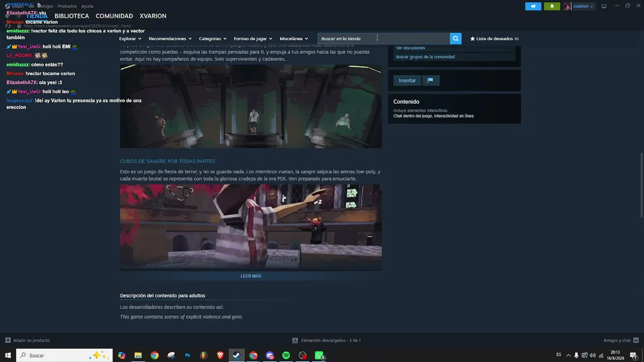Click "Incluye elementos interactivos" text
Image resolution: width=644 pixels, height=362 pixels.
(420, 111)
